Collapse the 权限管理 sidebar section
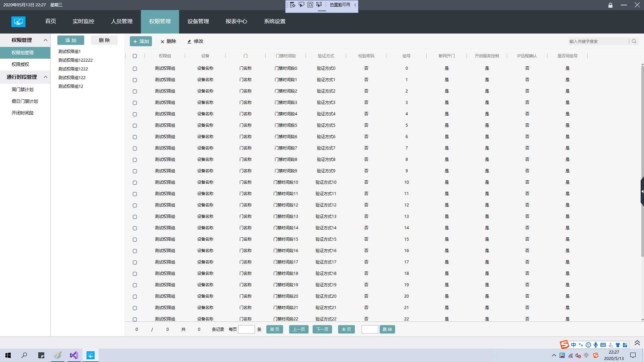 46,40
